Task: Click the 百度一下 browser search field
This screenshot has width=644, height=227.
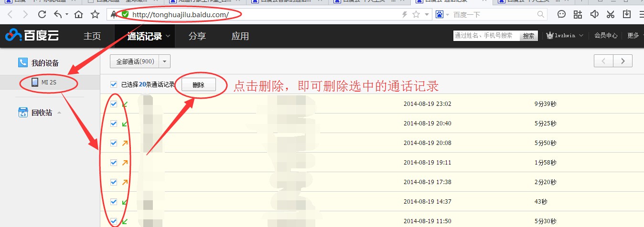Action: (494, 15)
